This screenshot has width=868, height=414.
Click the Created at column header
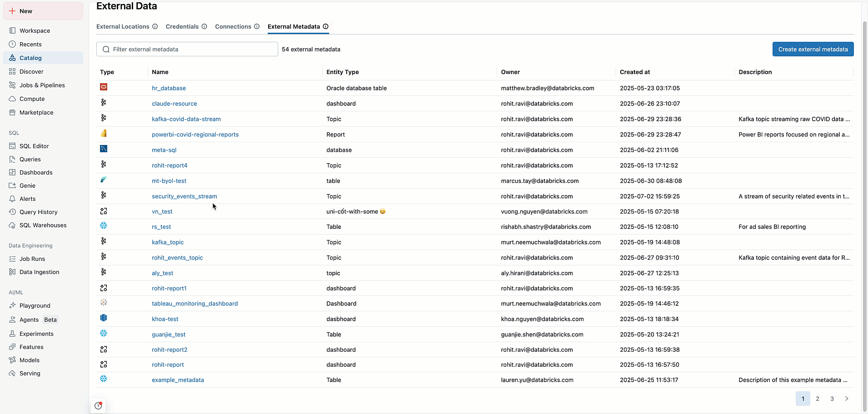[x=635, y=72]
